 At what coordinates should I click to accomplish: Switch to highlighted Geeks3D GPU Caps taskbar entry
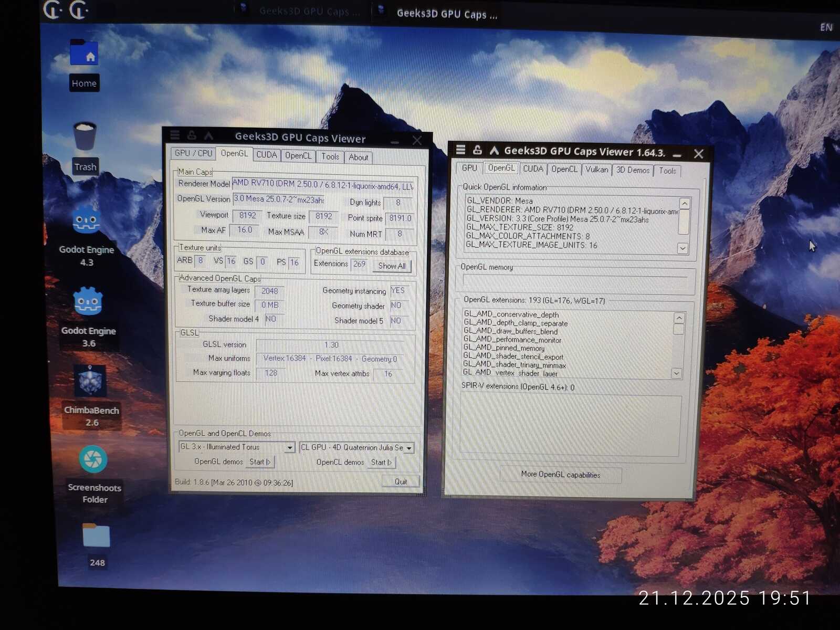[438, 14]
